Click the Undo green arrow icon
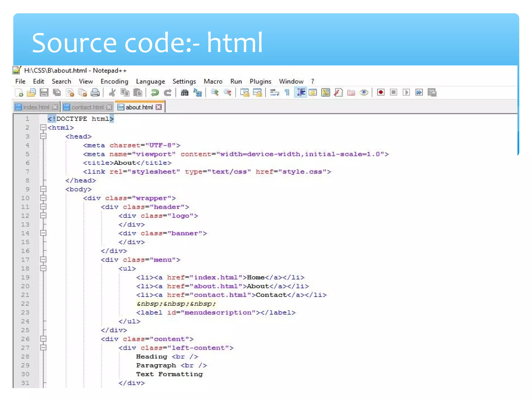 (x=155, y=92)
